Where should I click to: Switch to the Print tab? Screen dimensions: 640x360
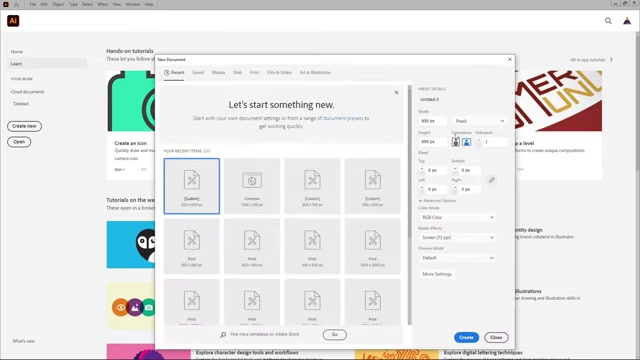point(254,73)
